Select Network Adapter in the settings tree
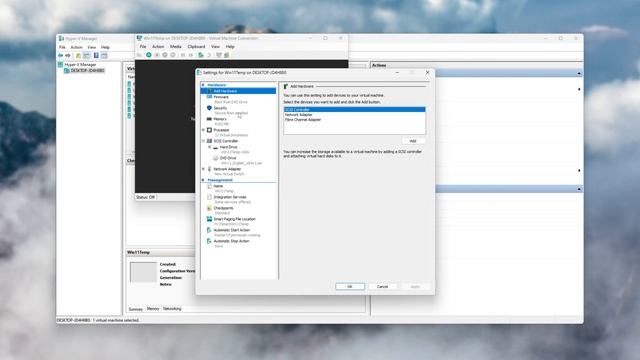 (x=227, y=169)
